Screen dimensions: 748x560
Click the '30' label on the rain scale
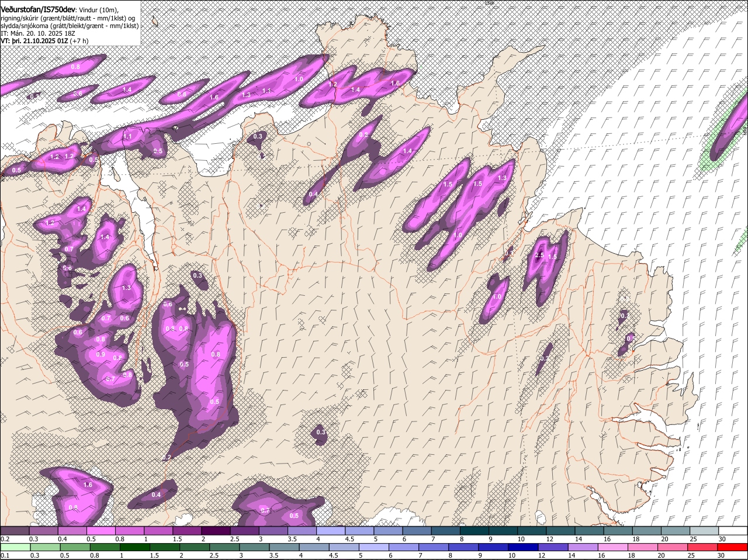click(721, 555)
